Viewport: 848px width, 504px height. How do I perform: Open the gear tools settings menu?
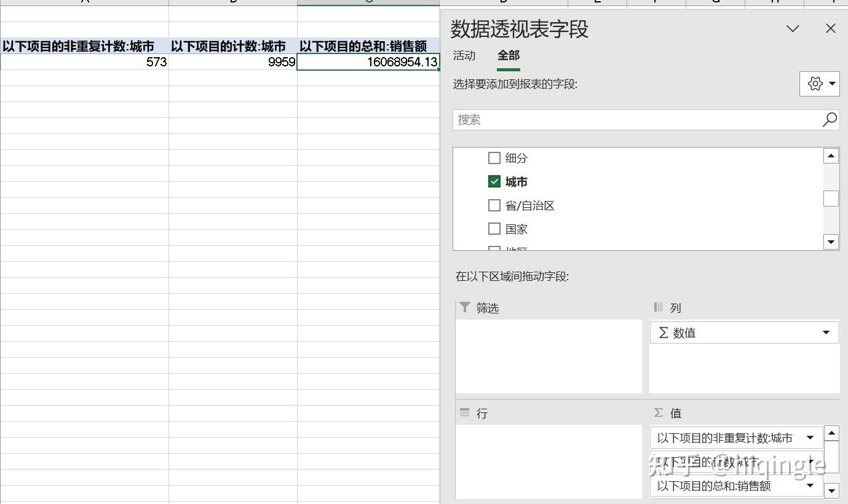click(820, 84)
